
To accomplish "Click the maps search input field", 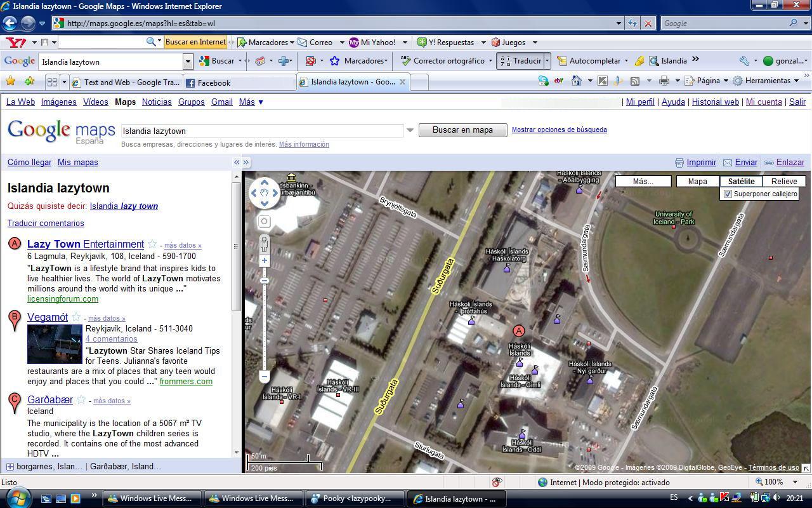I will point(262,131).
